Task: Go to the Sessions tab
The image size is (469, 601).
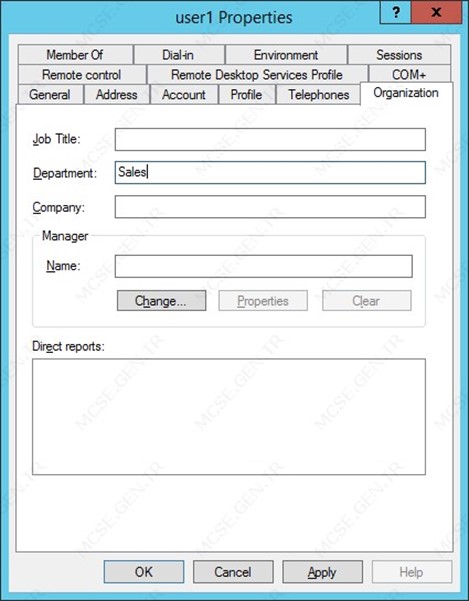Action: pyautogui.click(x=399, y=55)
